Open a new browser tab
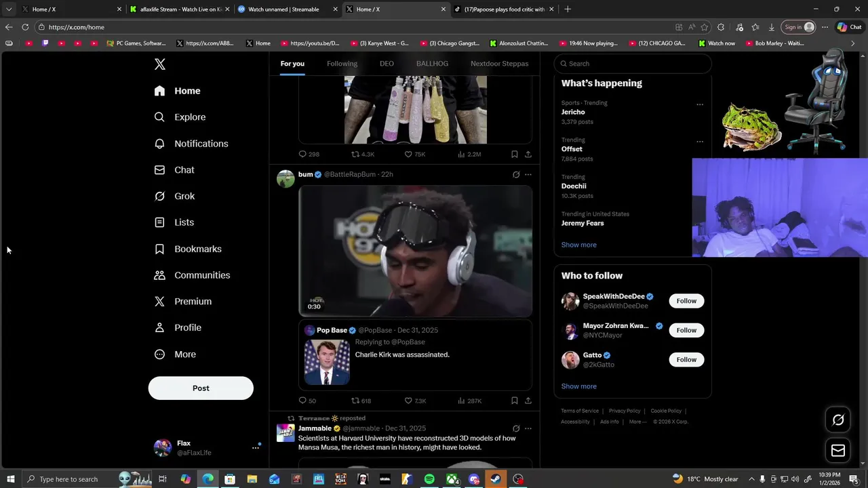Viewport: 868px width, 488px height. coord(568,9)
